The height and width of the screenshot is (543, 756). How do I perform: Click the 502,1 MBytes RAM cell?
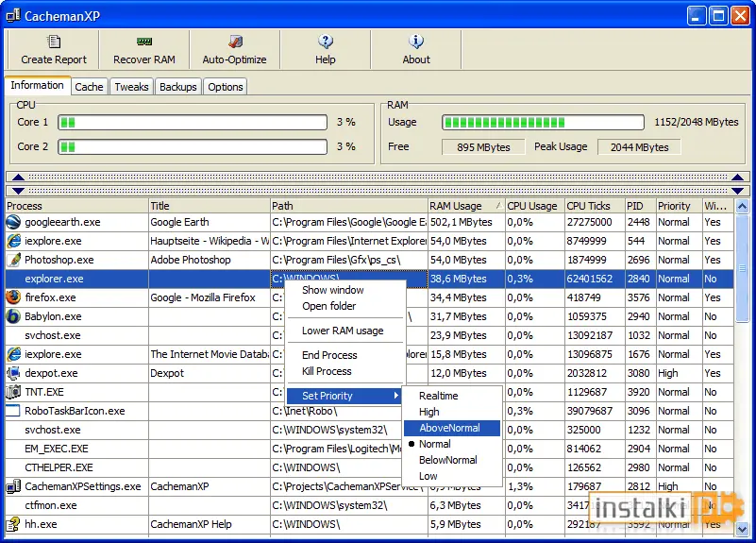coord(466,222)
